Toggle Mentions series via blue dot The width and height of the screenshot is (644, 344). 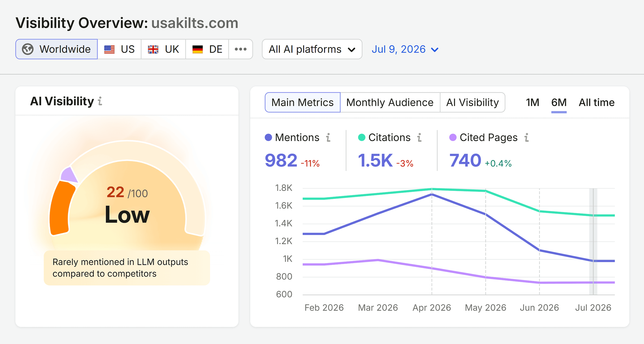point(268,137)
